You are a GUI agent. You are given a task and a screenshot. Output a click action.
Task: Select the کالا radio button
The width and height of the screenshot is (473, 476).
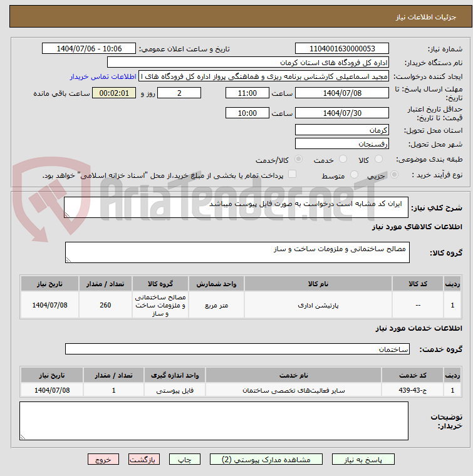(x=378, y=158)
